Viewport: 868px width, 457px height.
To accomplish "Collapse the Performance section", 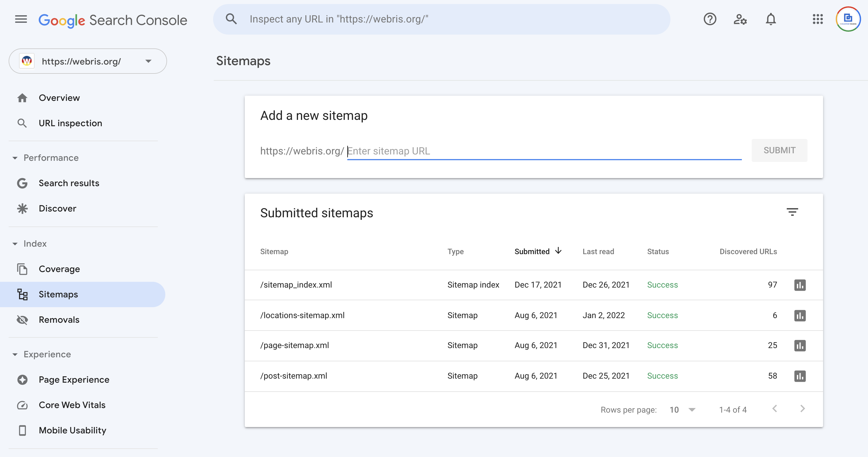I will (x=15, y=158).
